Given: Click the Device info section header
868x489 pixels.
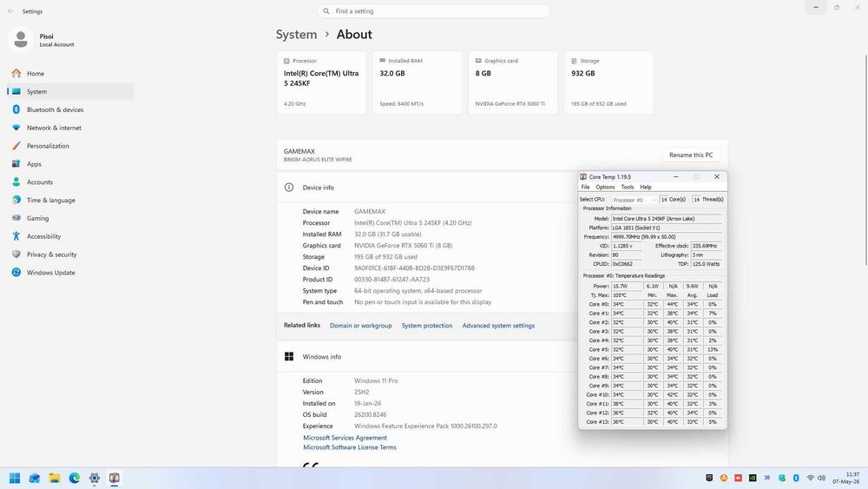Looking at the screenshot, I should click(x=427, y=188).
